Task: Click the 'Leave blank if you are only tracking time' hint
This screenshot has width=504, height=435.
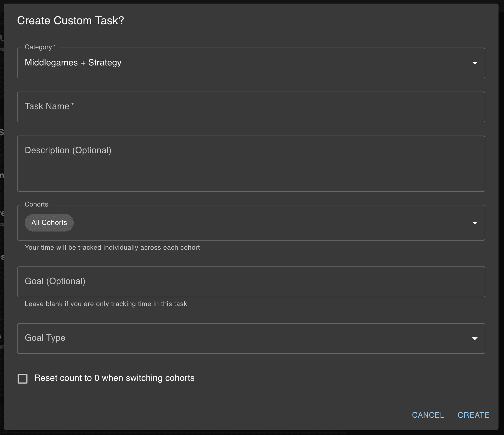Action: [106, 304]
